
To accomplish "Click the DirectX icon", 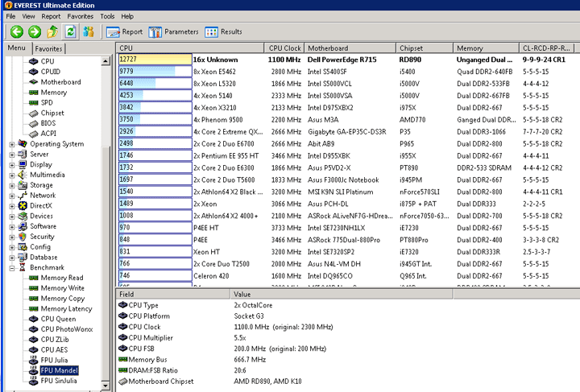I will click(23, 206).
